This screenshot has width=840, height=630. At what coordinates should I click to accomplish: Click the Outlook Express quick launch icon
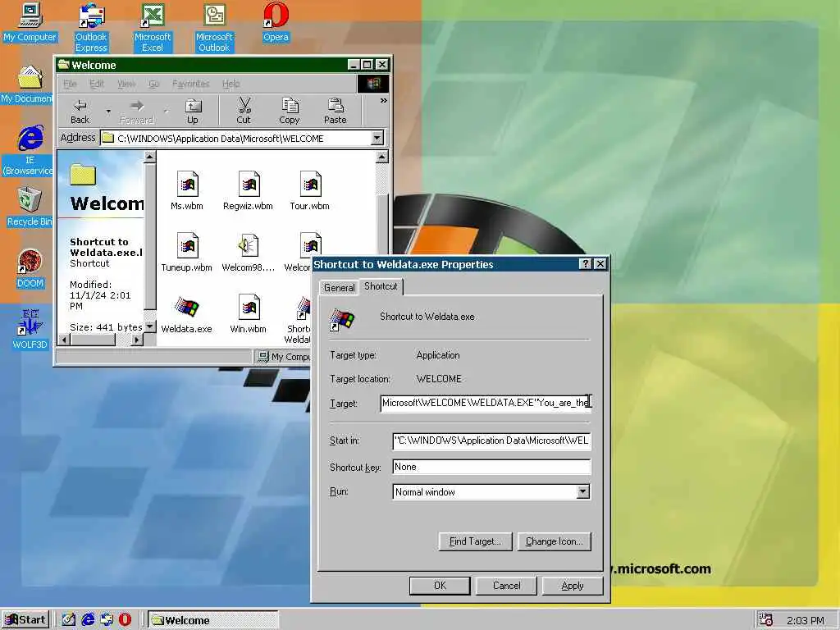point(107,620)
